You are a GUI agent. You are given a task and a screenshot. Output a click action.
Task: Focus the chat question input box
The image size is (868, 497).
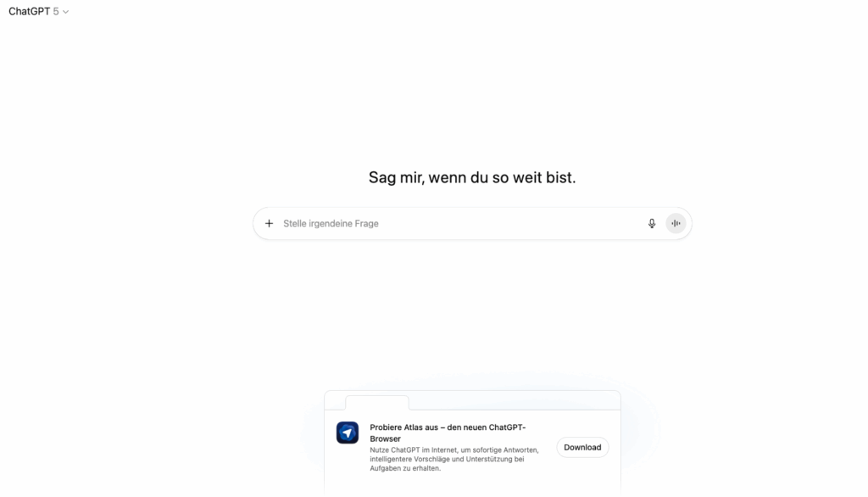pos(424,223)
